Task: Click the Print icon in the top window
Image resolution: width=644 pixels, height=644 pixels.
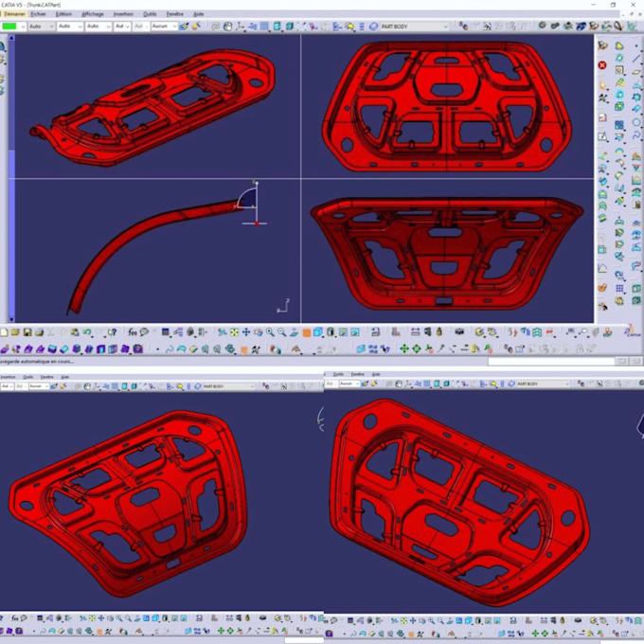Action: [39, 331]
